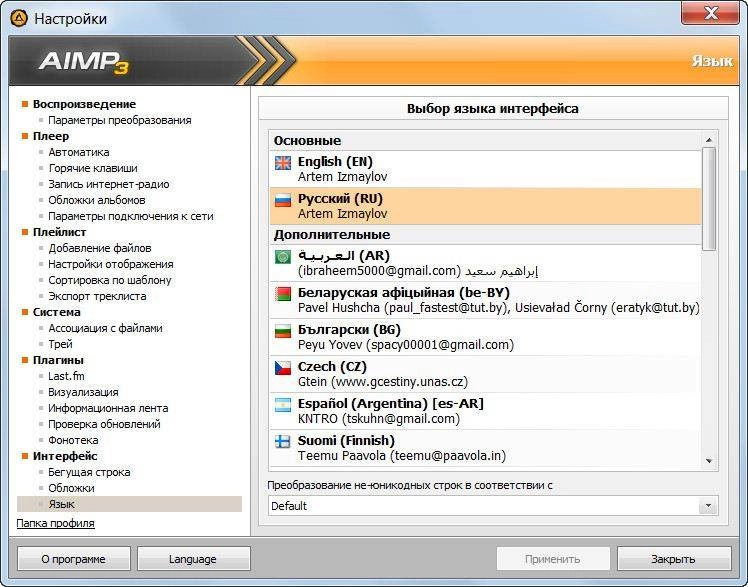Open the Плагины settings section
This screenshot has width=748, height=587.
click(x=58, y=360)
